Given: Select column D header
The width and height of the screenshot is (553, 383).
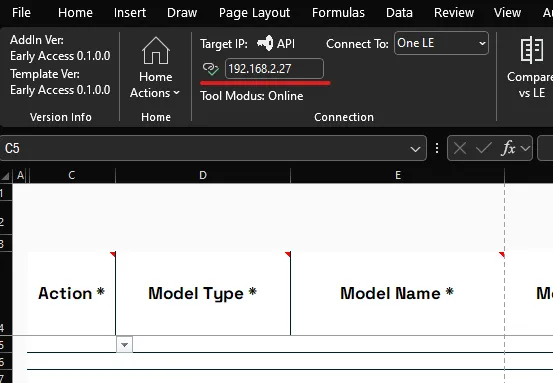Looking at the screenshot, I should pos(203,175).
